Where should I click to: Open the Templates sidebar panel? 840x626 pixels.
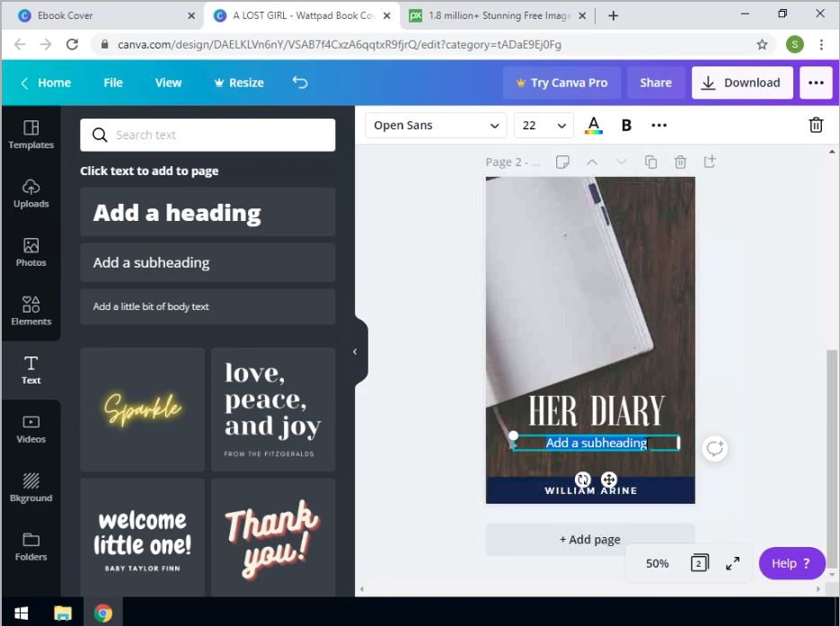tap(31, 135)
